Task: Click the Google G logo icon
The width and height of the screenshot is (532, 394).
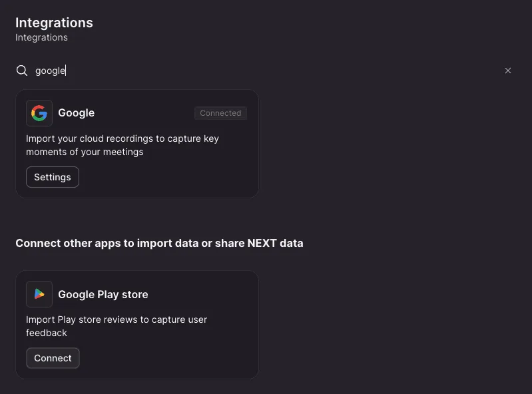Action: (39, 113)
